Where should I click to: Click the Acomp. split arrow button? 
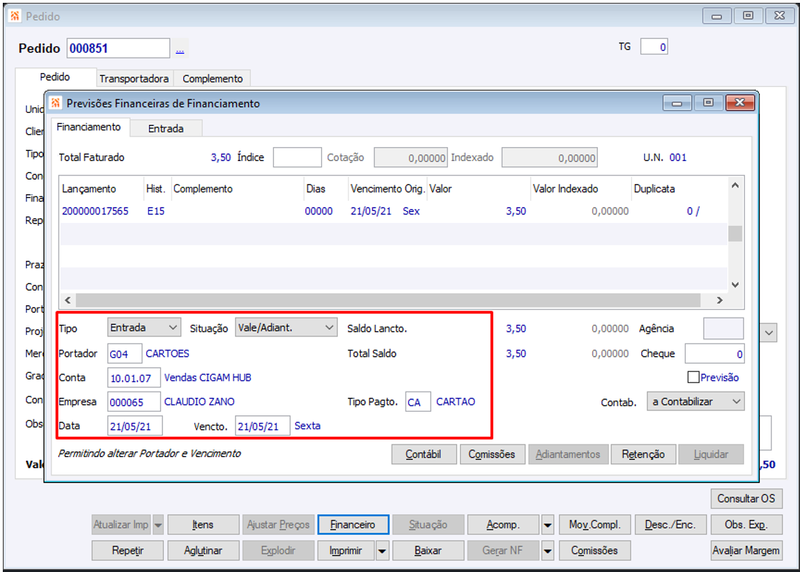pos(547,525)
